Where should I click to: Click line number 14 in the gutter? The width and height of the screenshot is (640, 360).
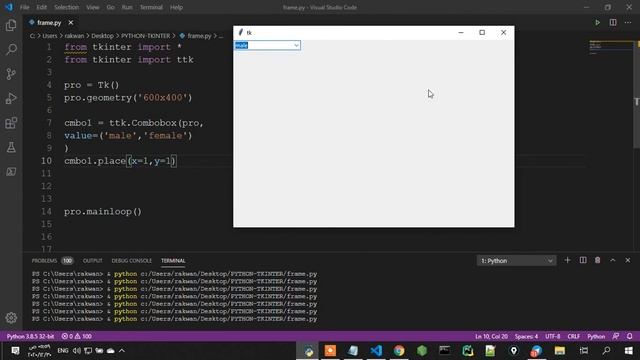point(47,211)
